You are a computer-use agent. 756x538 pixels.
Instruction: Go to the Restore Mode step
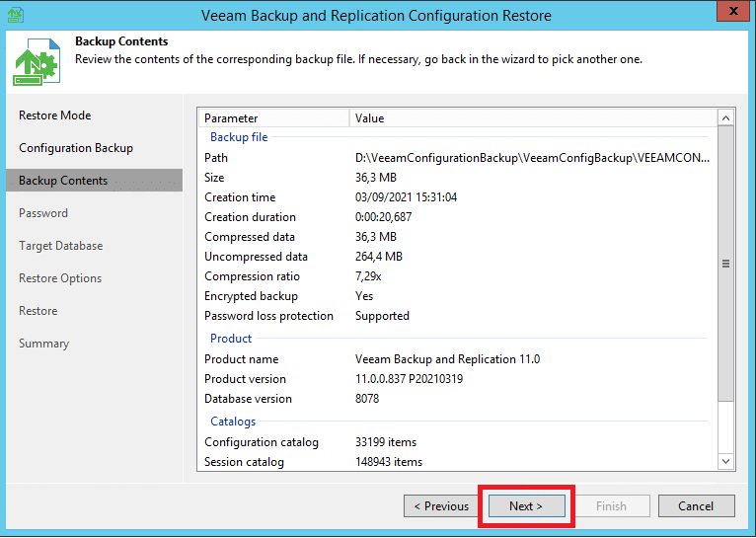[x=55, y=115]
